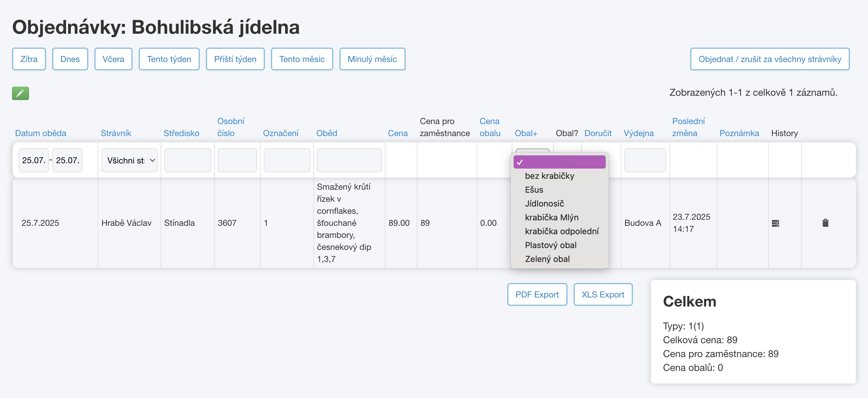
Task: Sort table by 'Výdejna' header link
Action: point(638,133)
